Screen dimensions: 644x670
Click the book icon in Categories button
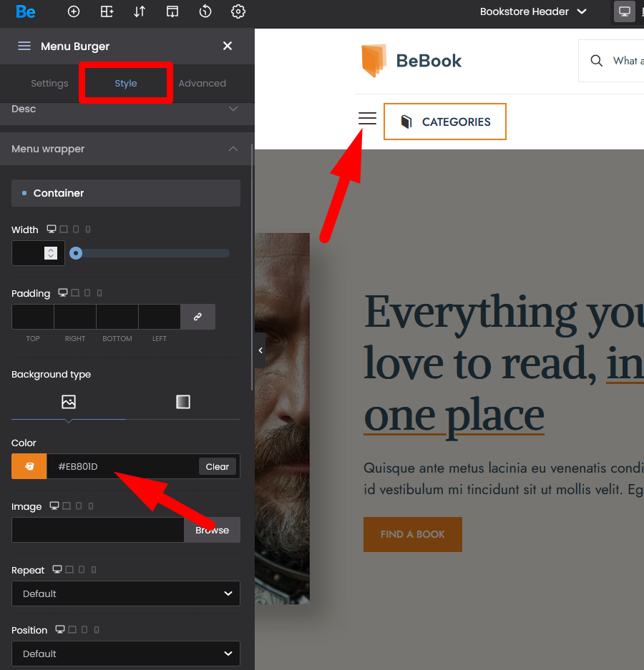(406, 122)
